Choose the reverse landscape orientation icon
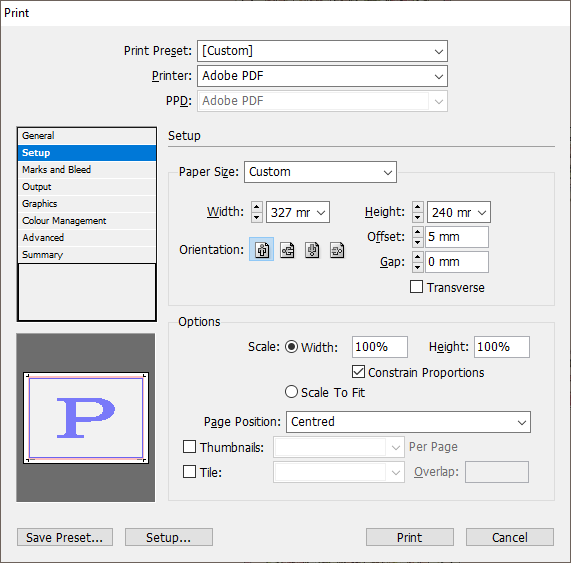This screenshot has height=563, width=571. (337, 250)
